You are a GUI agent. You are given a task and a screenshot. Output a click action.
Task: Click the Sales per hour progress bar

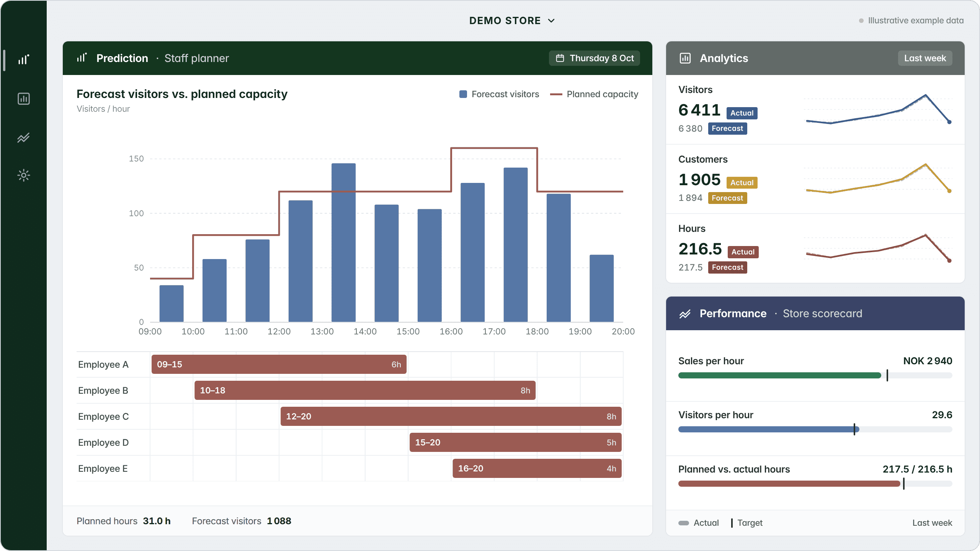[815, 375]
